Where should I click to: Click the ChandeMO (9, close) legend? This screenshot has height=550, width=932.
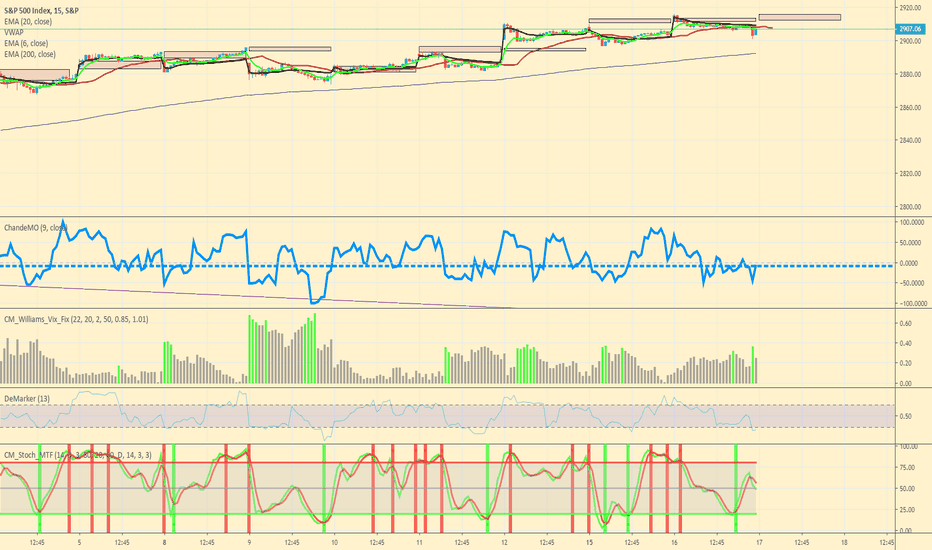tap(36, 228)
